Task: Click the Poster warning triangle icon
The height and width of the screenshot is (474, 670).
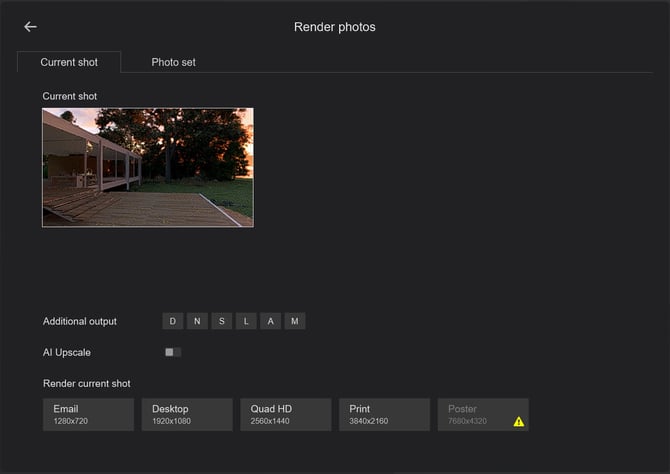Action: point(519,422)
